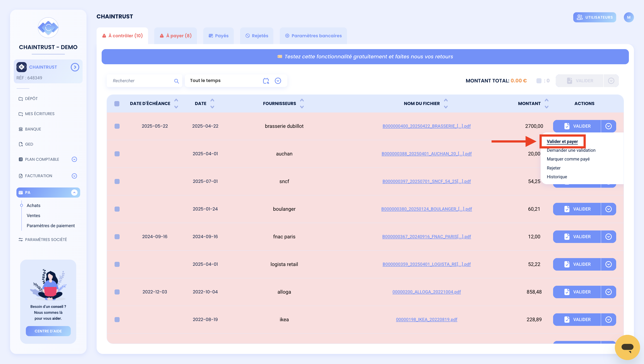Open the calendar date picker icon
The image size is (644, 364).
(266, 81)
